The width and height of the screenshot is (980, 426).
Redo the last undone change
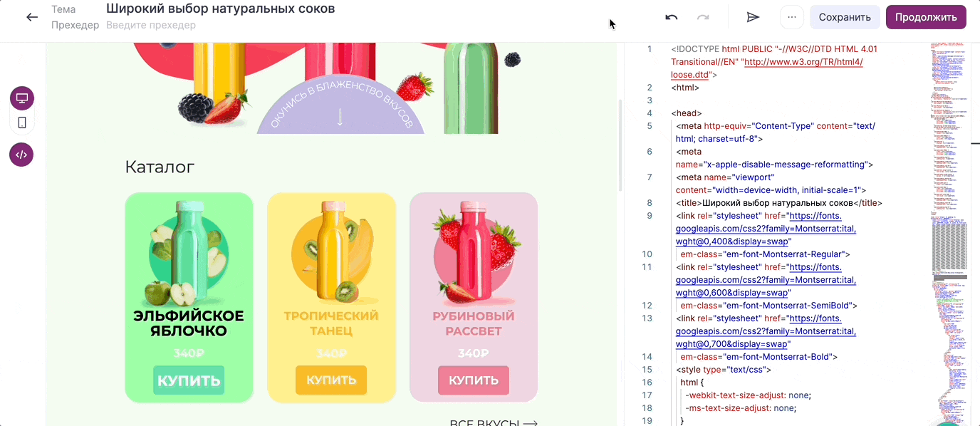pyautogui.click(x=703, y=17)
